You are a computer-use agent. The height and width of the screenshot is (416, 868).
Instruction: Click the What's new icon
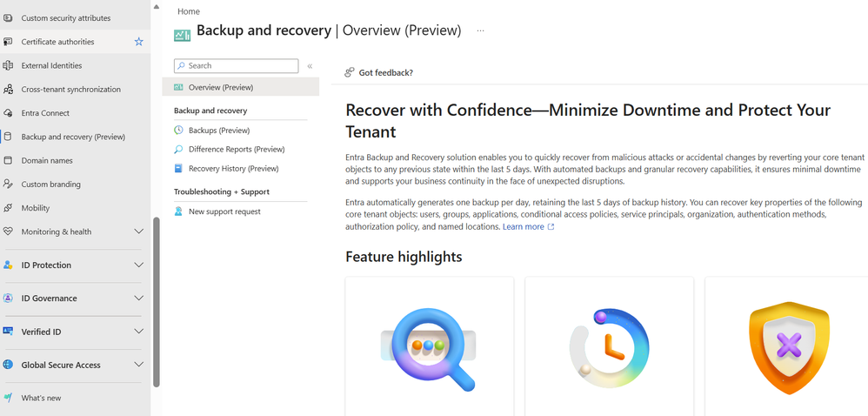[8, 399]
